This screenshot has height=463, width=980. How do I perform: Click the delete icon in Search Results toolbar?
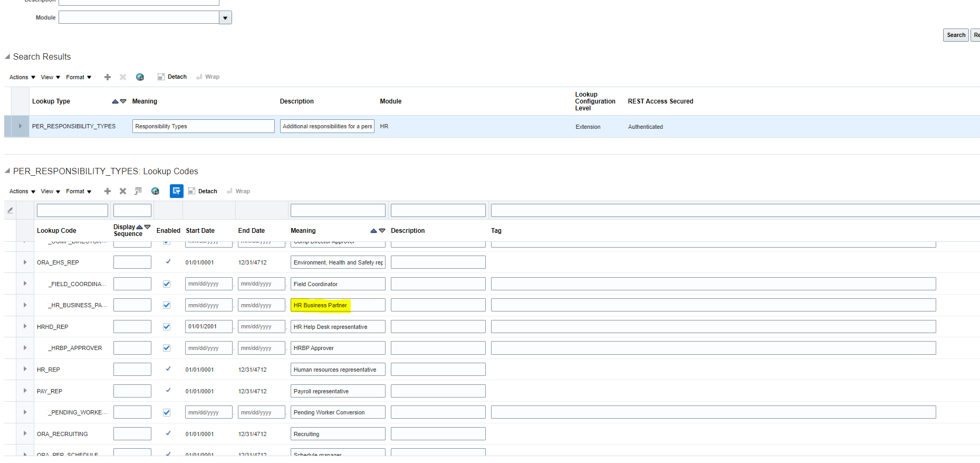coord(123,77)
